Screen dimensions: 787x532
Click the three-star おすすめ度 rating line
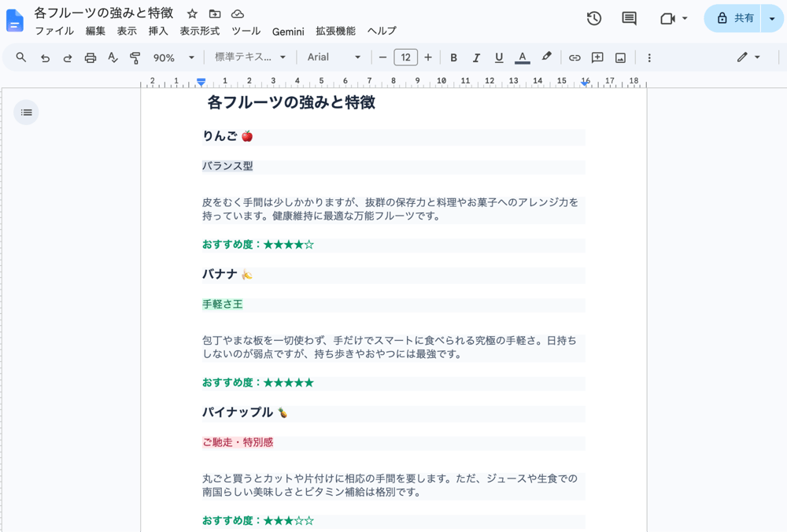[258, 521]
